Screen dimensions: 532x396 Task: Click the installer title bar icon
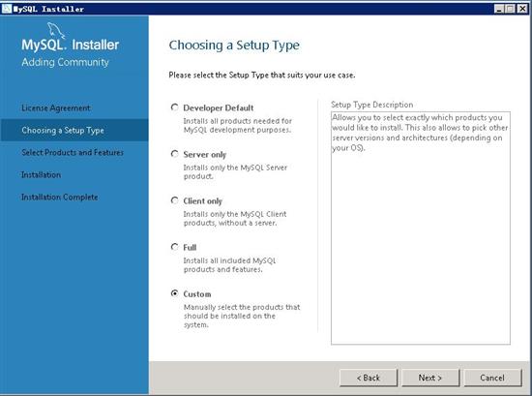pos(7,9)
